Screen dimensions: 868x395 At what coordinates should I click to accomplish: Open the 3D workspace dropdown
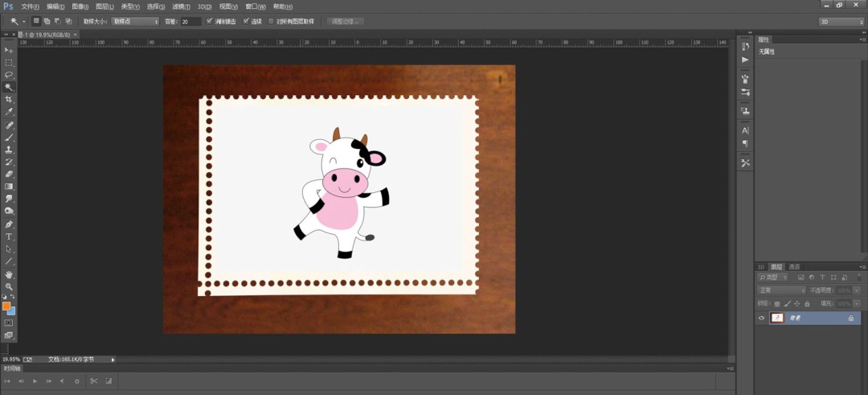(841, 22)
